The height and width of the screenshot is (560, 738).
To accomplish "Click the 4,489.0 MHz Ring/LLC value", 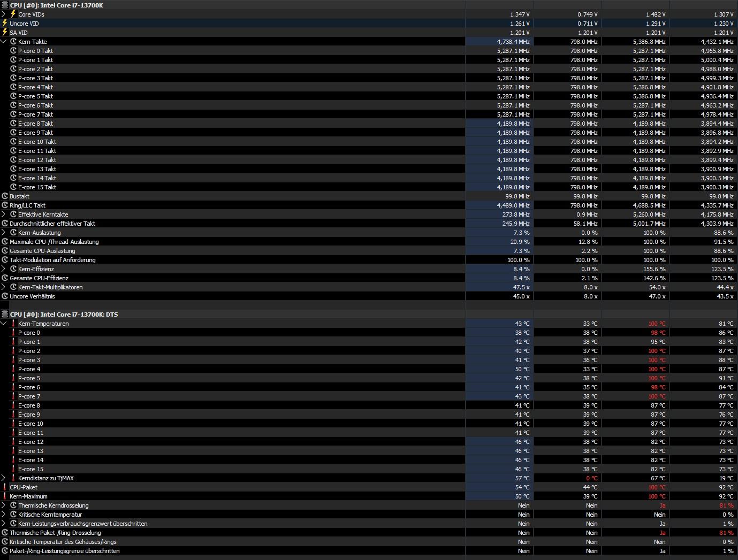I will [x=513, y=205].
